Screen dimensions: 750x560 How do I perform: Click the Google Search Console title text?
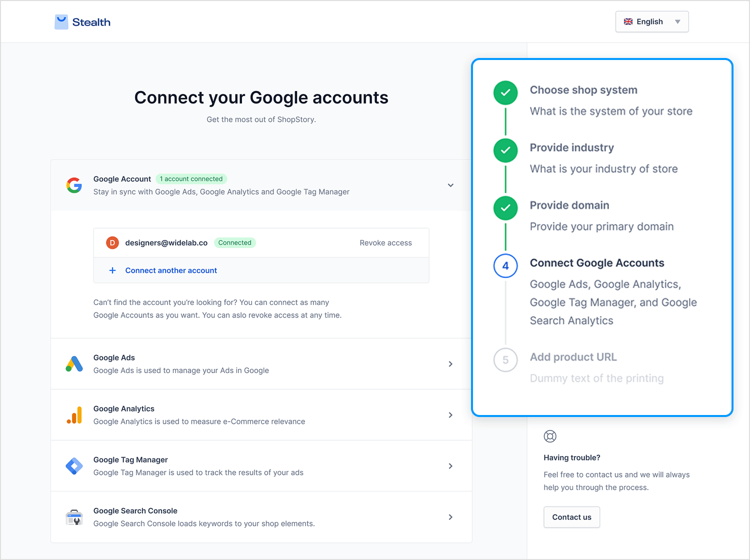point(135,511)
